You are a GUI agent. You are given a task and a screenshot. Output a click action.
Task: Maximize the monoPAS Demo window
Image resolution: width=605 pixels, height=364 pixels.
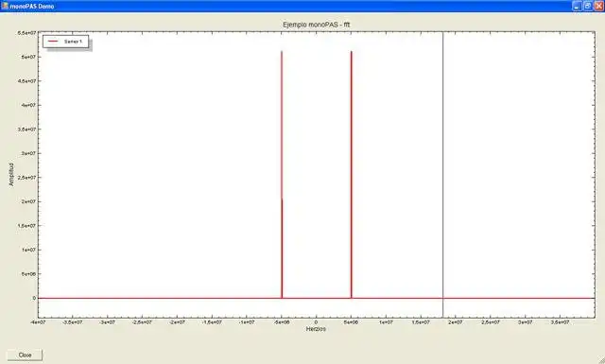tap(588, 6)
